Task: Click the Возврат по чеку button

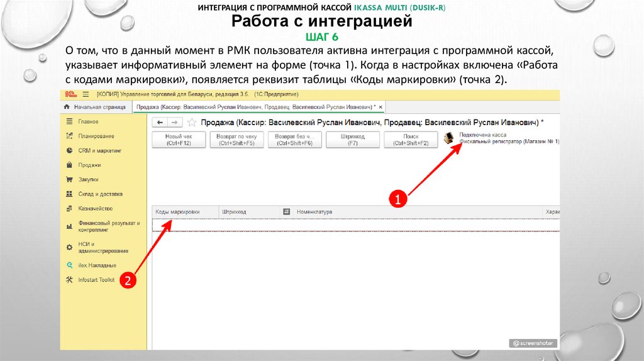Action: click(236, 140)
